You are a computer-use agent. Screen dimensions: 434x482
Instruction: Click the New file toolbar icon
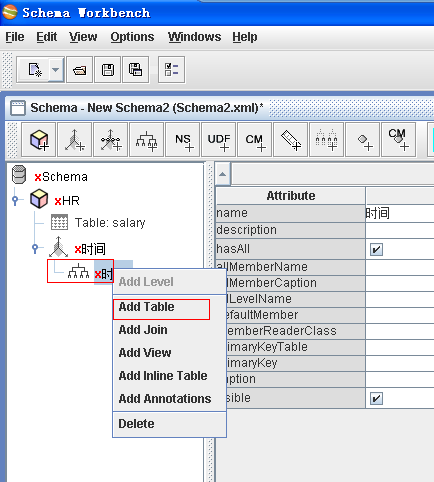34,70
